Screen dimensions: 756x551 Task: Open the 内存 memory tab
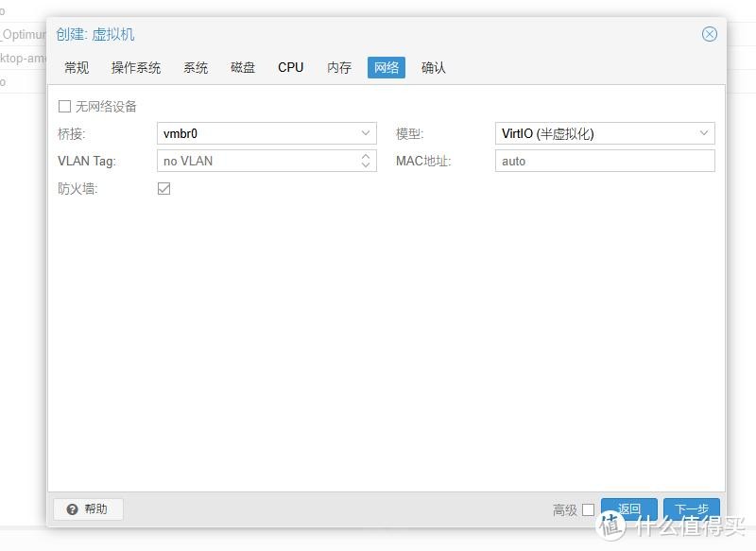coord(339,68)
